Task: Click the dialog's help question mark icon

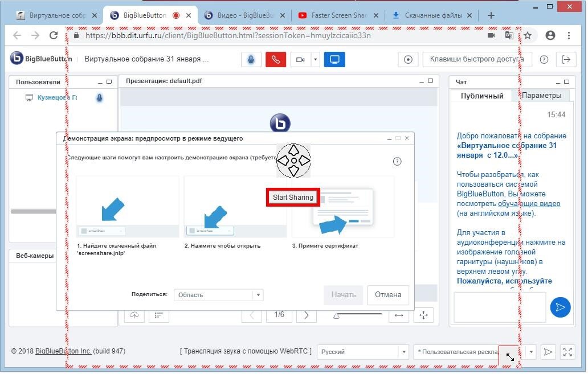Action: point(397,162)
